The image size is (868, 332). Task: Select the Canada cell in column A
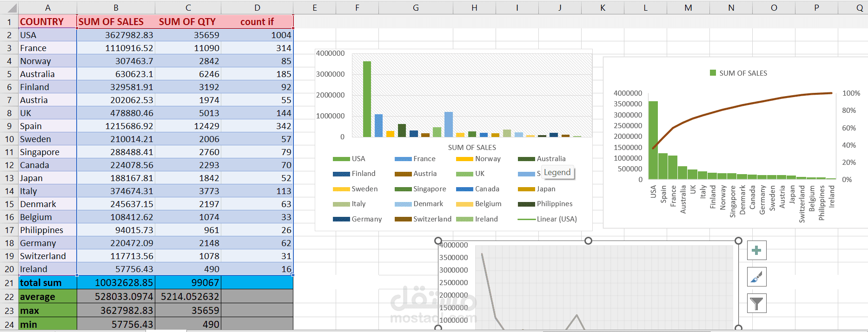pyautogui.click(x=47, y=165)
